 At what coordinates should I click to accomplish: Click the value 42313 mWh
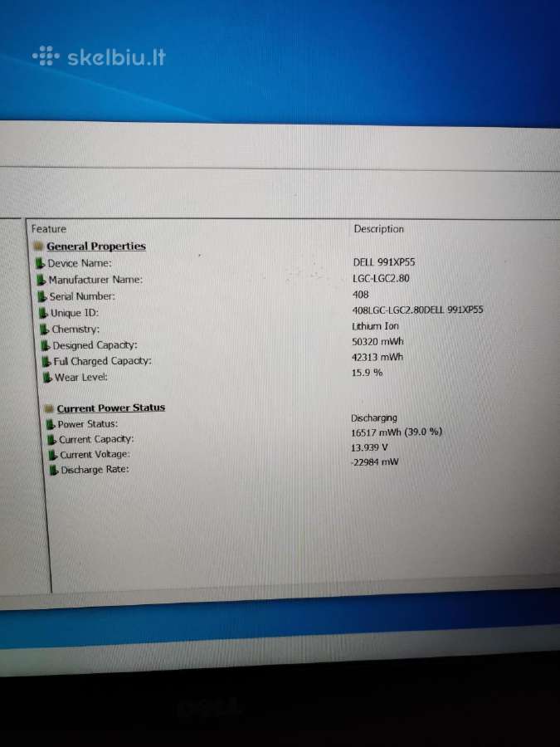[x=377, y=357]
